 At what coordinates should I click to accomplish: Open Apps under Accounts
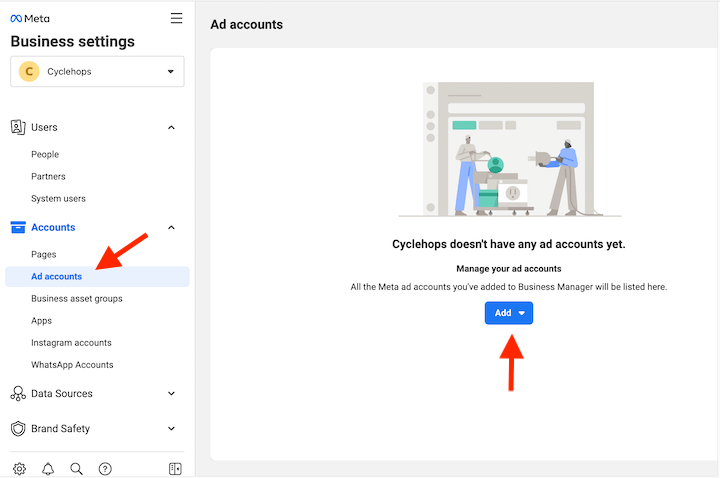pos(41,321)
